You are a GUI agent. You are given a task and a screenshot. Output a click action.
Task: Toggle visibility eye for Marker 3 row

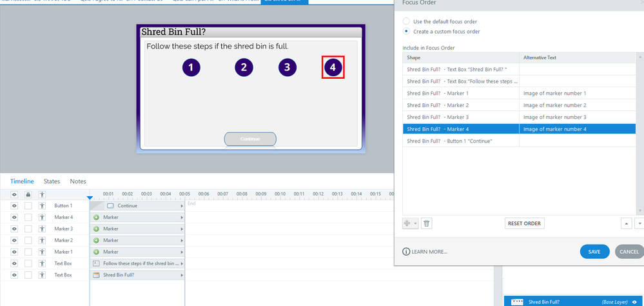(14, 229)
